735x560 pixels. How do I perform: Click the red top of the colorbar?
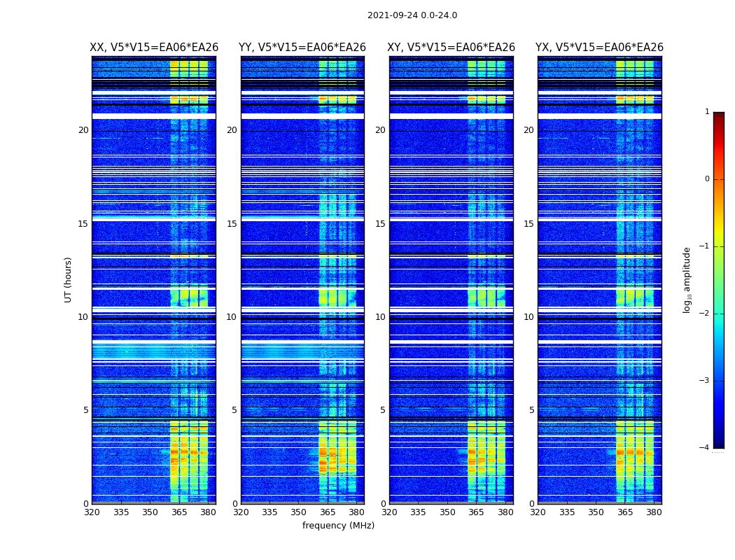tap(719, 117)
